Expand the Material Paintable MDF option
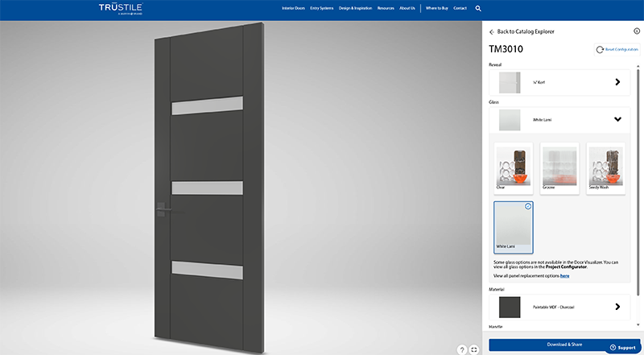The image size is (644, 355). (x=617, y=307)
